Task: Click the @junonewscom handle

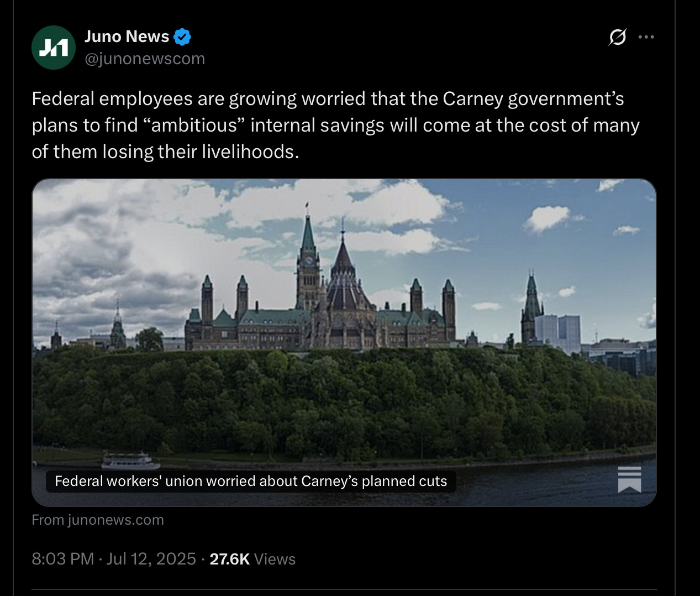Action: [145, 59]
